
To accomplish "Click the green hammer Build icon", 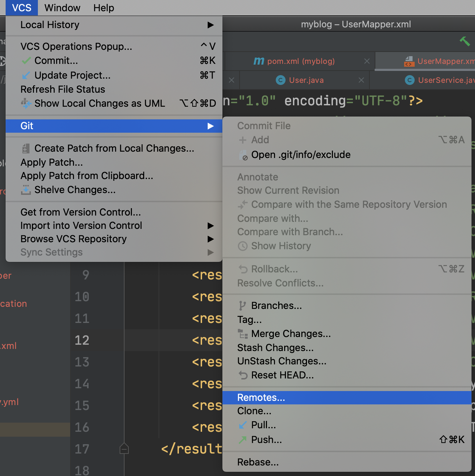I will [465, 41].
